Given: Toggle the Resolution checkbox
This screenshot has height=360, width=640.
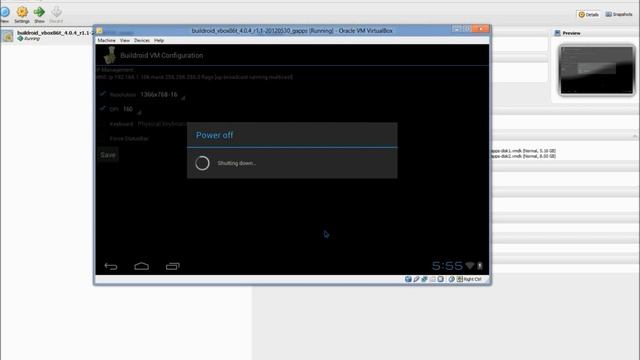Looking at the screenshot, I should 102,94.
